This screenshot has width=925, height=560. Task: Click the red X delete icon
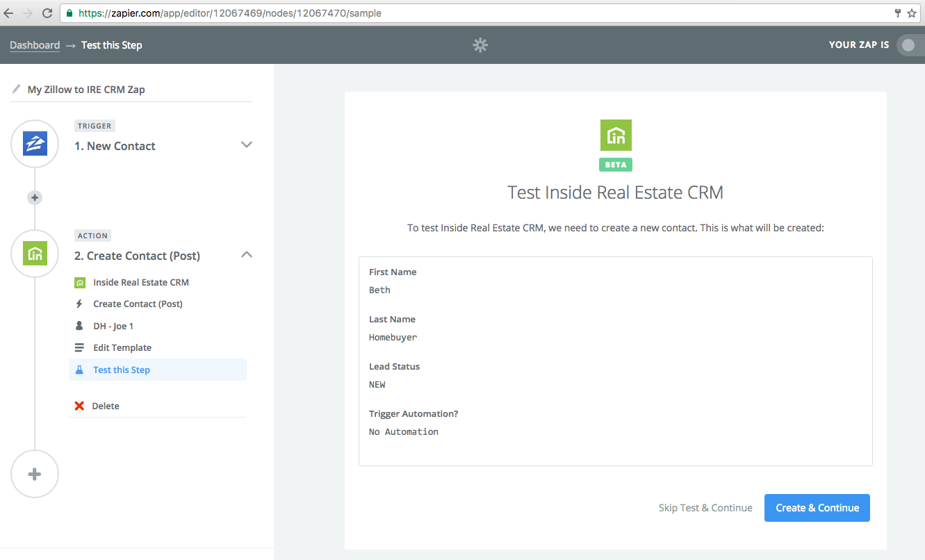[79, 406]
